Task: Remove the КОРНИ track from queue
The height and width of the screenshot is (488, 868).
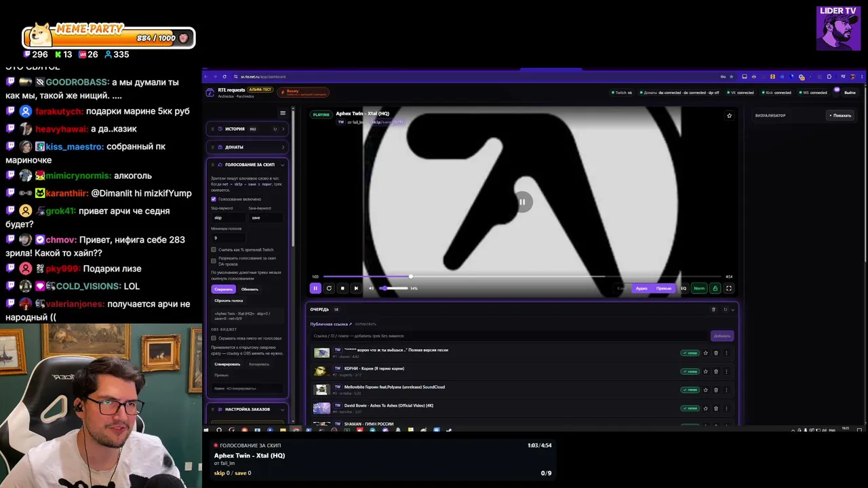Action: point(716,371)
